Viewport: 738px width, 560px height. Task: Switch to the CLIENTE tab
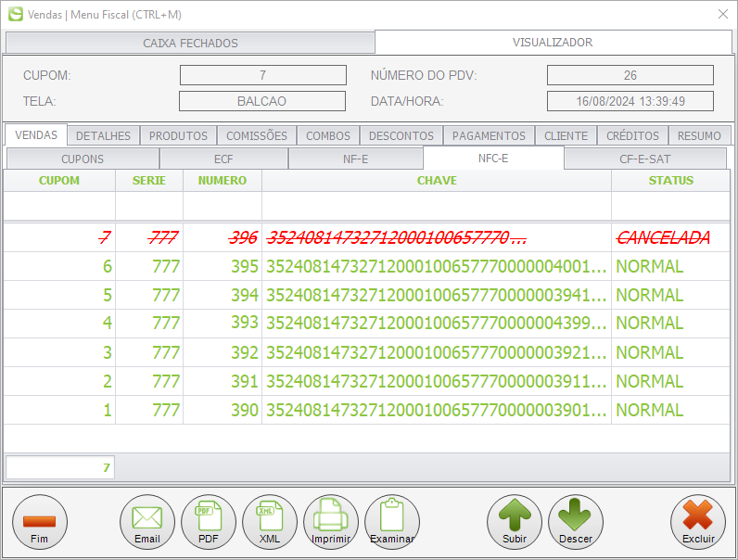point(566,136)
